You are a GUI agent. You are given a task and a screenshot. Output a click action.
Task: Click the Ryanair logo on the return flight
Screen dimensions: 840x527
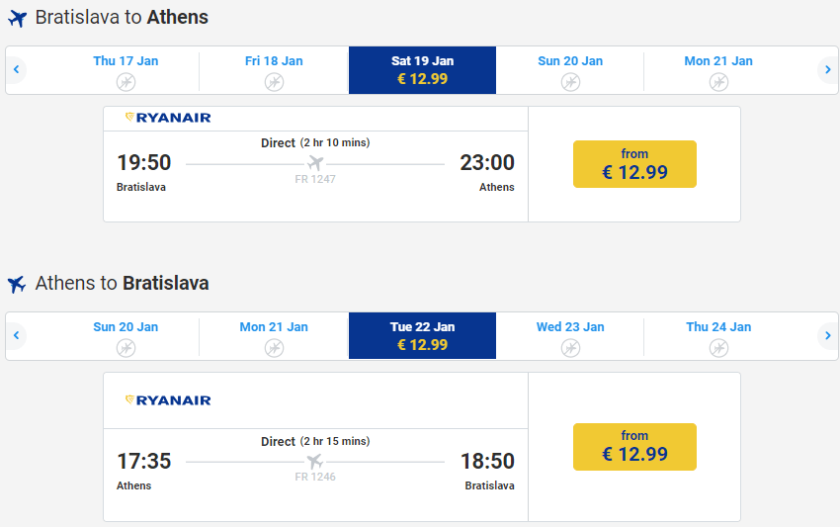point(168,400)
